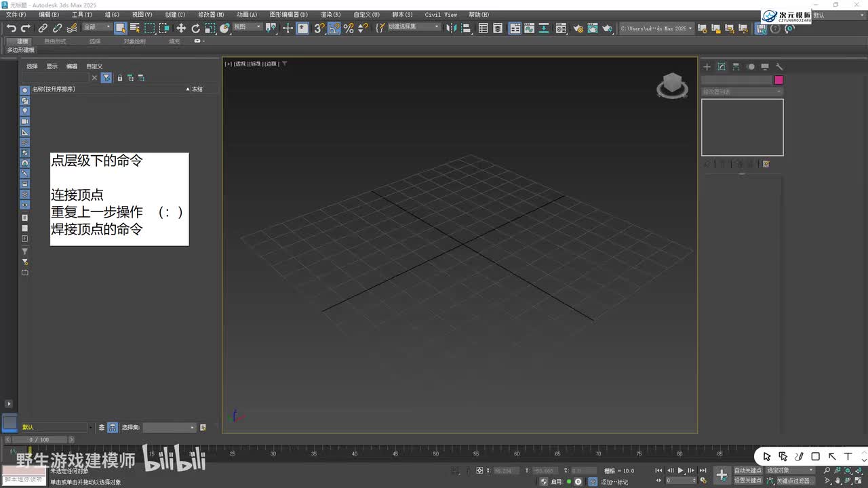Open the Scene Explorer toggle icon

click(x=483, y=28)
